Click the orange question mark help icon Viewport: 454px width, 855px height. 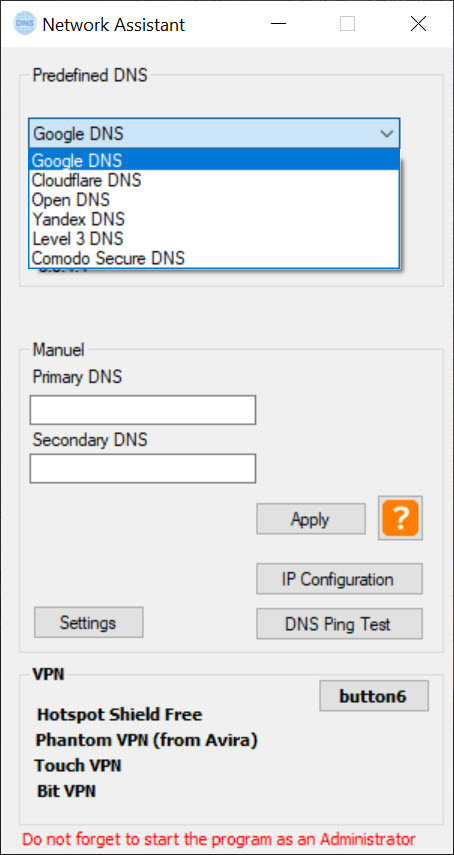pyautogui.click(x=400, y=518)
